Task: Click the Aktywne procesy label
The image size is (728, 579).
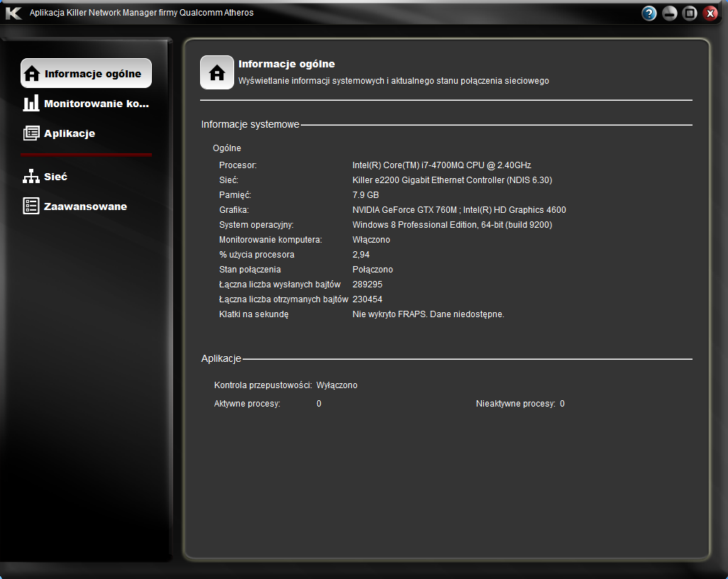Action: 247,404
